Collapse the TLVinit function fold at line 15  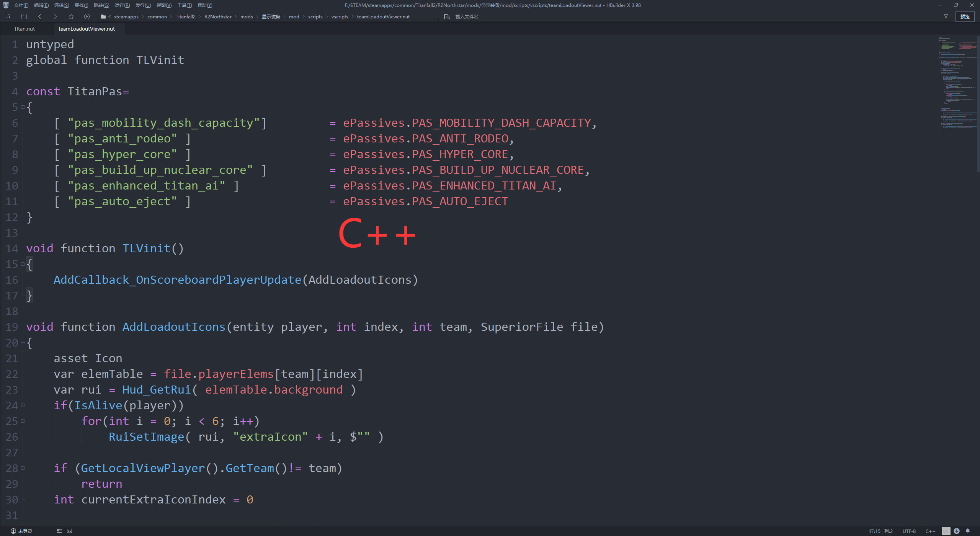[x=23, y=264]
